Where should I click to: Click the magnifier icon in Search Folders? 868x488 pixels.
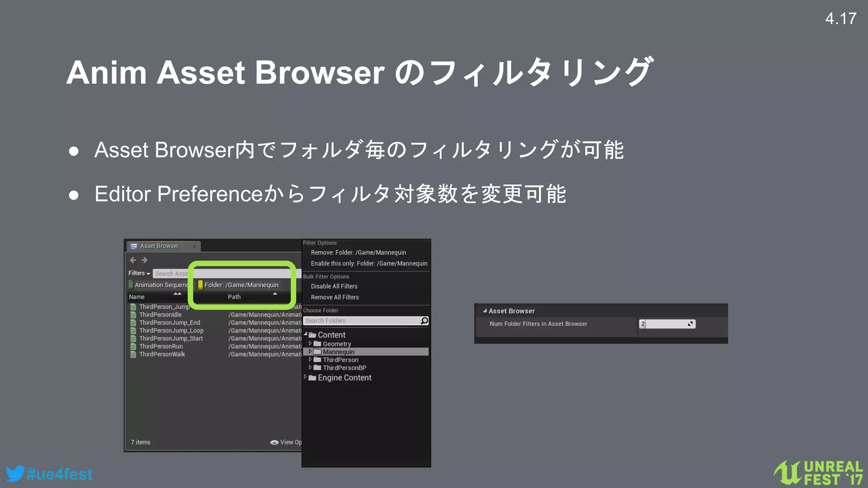pos(424,321)
